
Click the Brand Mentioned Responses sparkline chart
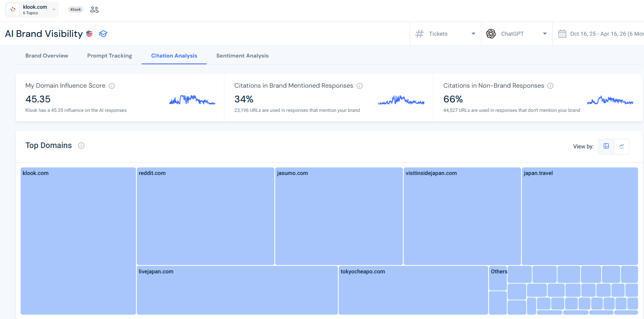point(401,100)
